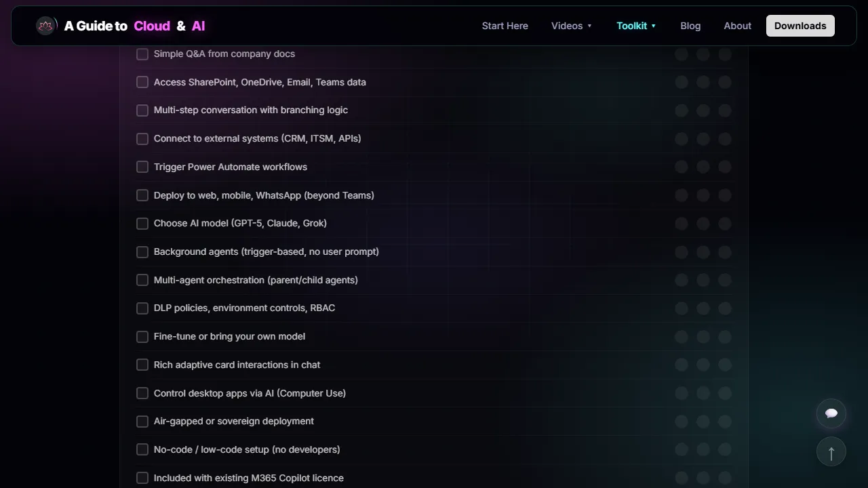Click the scroll-to-top arrow button
The width and height of the screenshot is (868, 488).
831,452
